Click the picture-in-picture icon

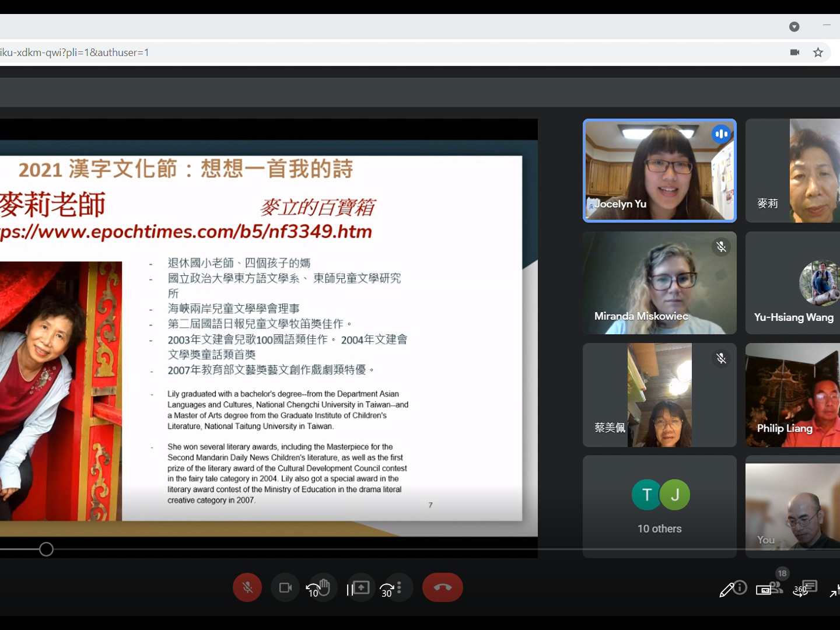762,590
